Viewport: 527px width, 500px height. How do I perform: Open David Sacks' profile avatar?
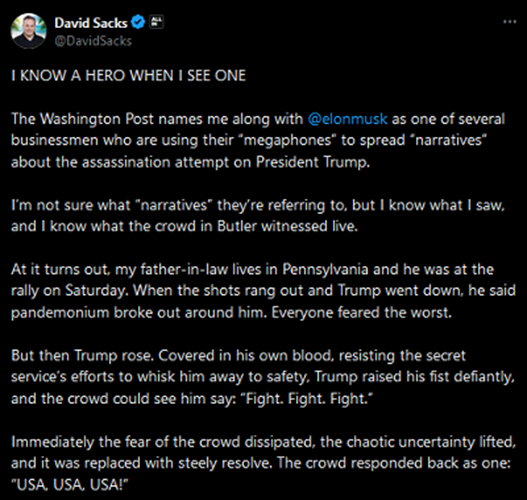[29, 31]
